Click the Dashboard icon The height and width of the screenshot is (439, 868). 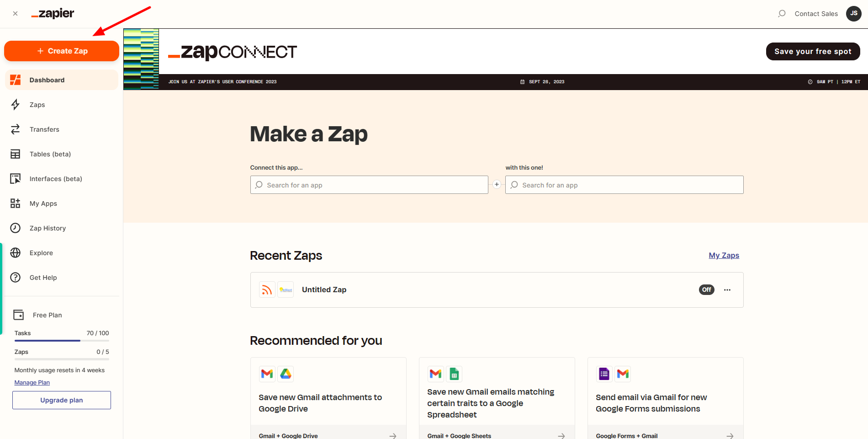16,80
